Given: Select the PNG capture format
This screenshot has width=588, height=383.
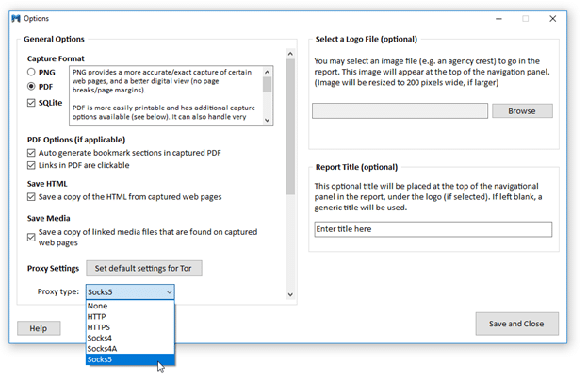Looking at the screenshot, I should (31, 72).
